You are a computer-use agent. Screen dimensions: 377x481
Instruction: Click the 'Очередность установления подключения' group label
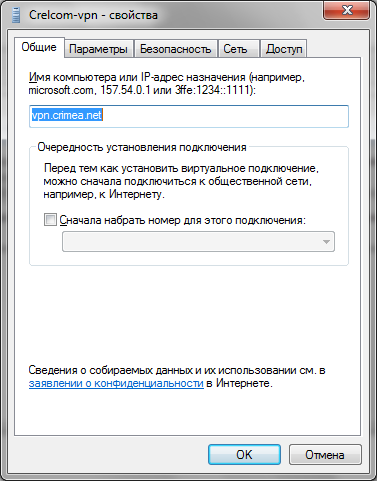pyautogui.click(x=142, y=147)
